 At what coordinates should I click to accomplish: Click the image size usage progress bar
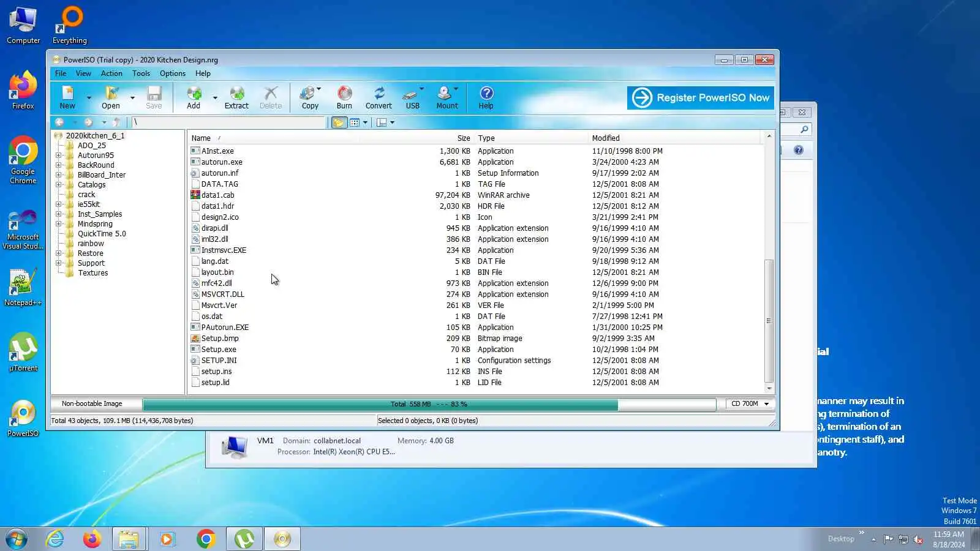pos(429,404)
